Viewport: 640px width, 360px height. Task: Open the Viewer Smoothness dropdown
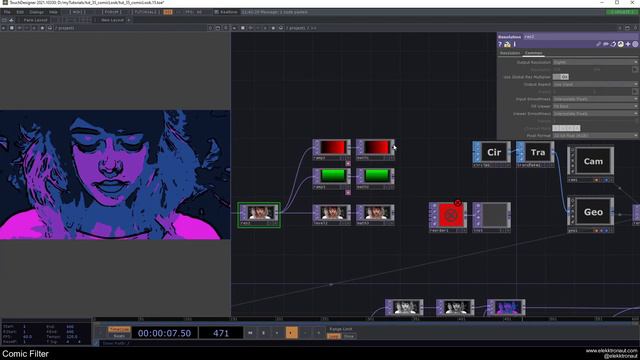pyautogui.click(x=595, y=113)
